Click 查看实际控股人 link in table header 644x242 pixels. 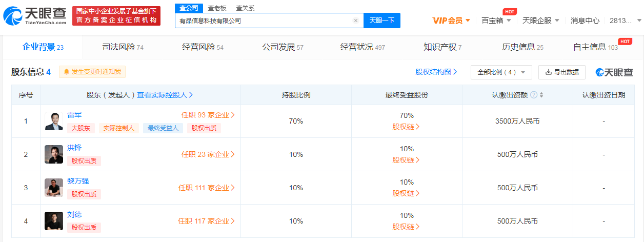click(165, 95)
